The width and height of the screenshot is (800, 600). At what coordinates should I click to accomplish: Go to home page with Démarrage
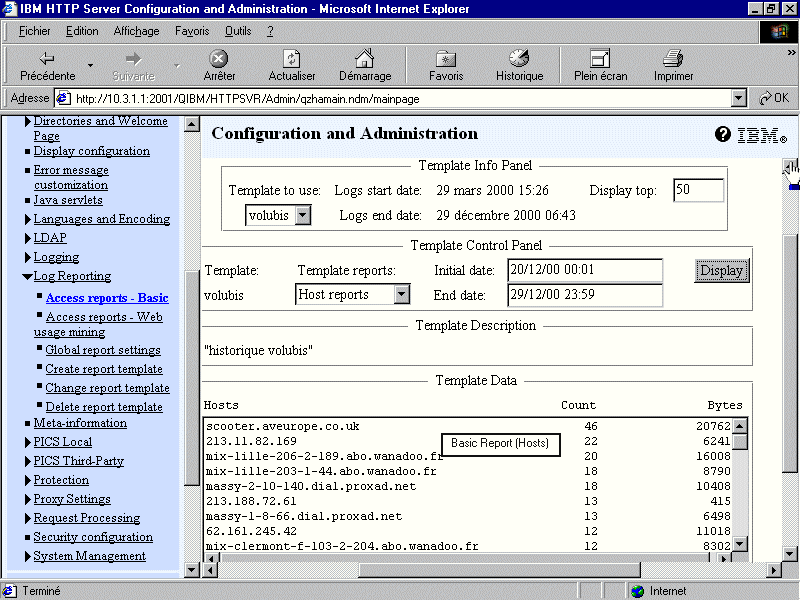(x=365, y=66)
